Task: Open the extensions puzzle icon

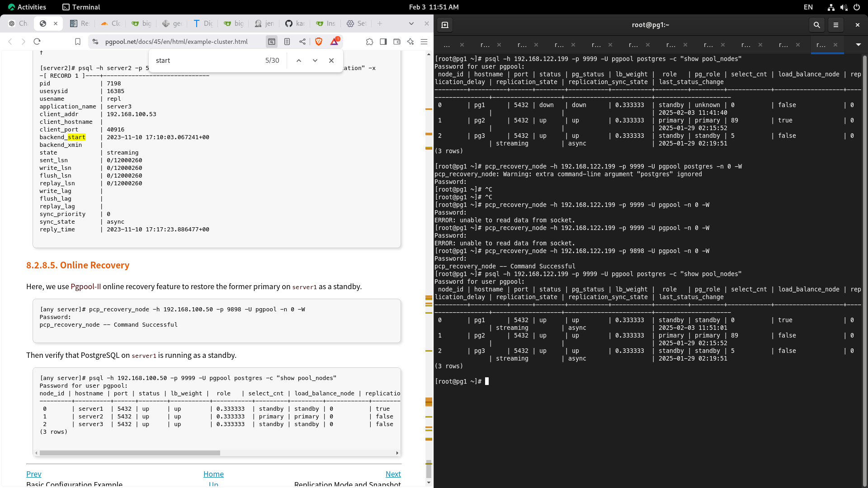Action: click(x=370, y=42)
